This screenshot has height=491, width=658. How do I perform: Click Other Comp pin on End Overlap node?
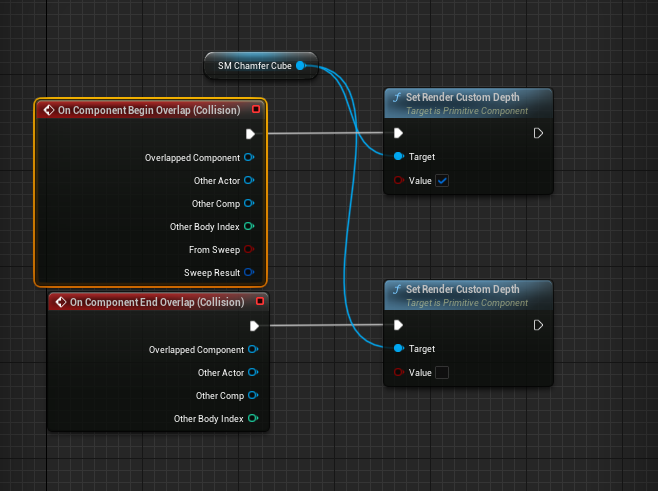(x=253, y=396)
